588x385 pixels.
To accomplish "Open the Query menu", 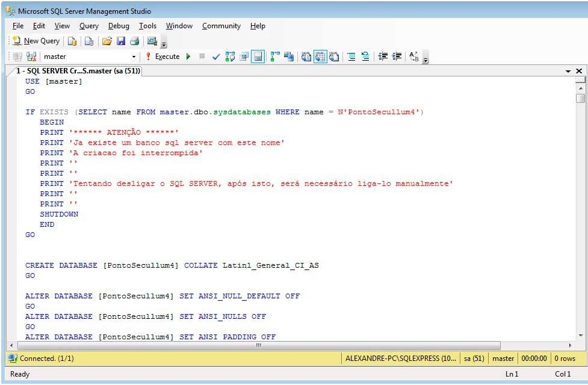I will click(89, 26).
